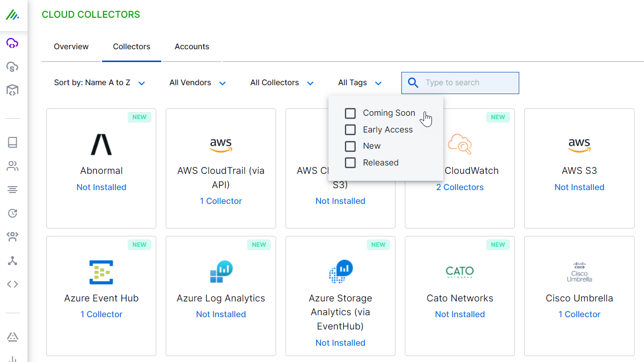Select the code brackets sidebar icon
Screen dimensions: 644x362
click(12, 284)
